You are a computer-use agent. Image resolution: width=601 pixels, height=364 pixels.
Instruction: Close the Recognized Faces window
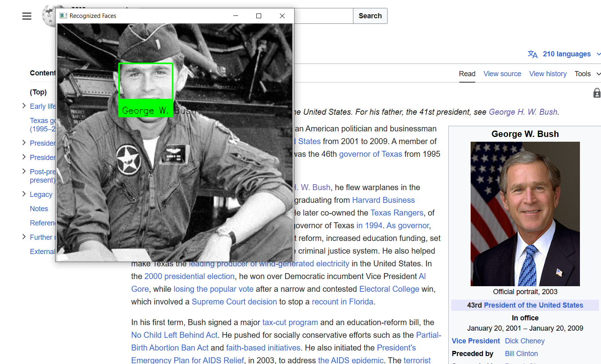pos(282,16)
